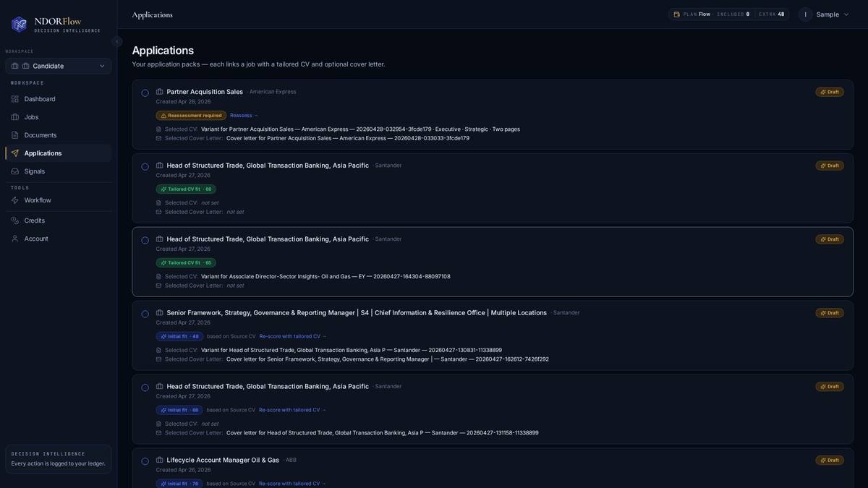Click the Tailored CV fit 65 badge

[x=186, y=263]
